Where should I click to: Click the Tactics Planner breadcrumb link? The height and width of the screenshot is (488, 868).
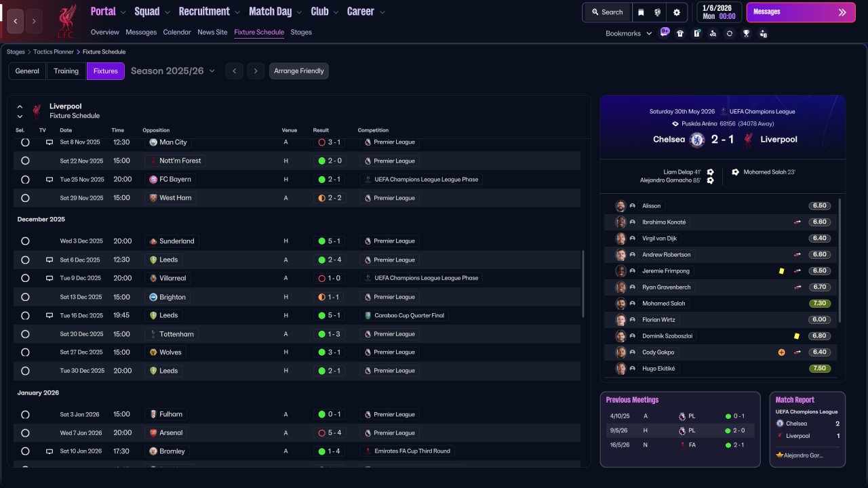coord(54,52)
